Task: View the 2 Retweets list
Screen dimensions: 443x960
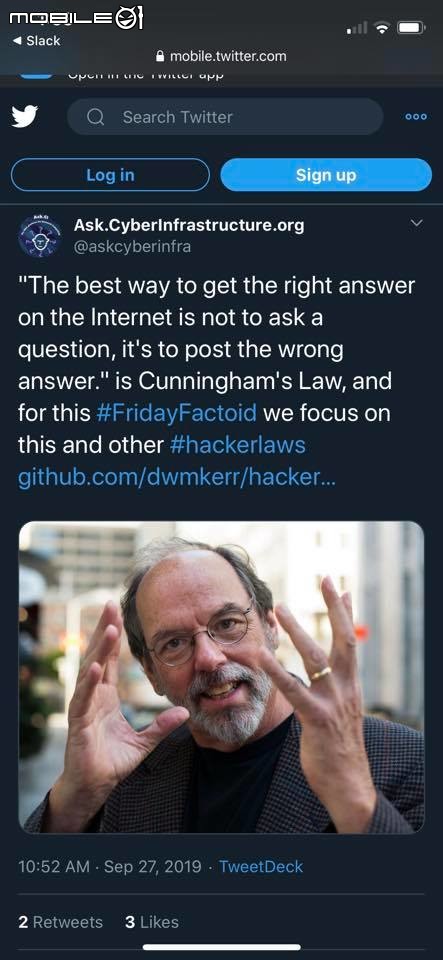Action: [61, 922]
